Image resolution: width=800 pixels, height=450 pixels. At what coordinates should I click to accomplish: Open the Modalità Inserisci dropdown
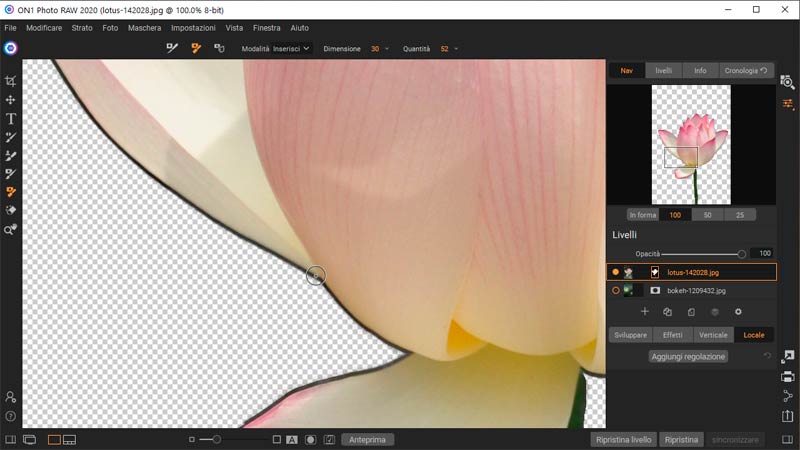click(x=291, y=48)
